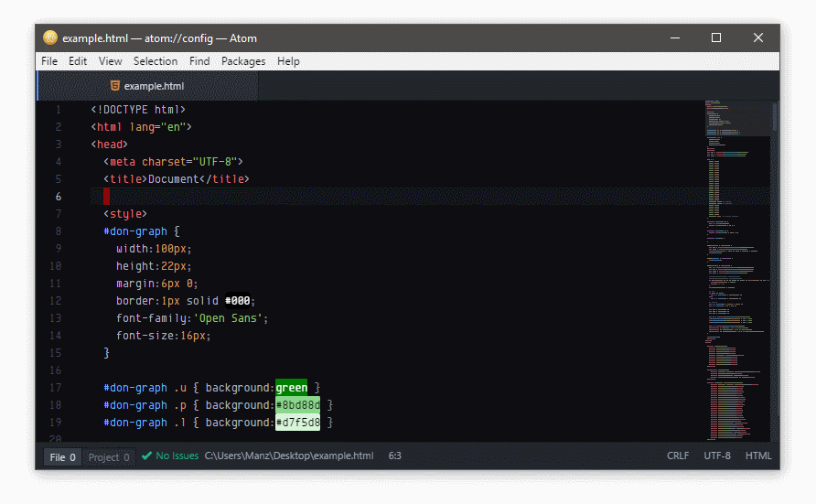Click the style tag on line 7
This screenshot has width=816, height=504.
(x=125, y=214)
